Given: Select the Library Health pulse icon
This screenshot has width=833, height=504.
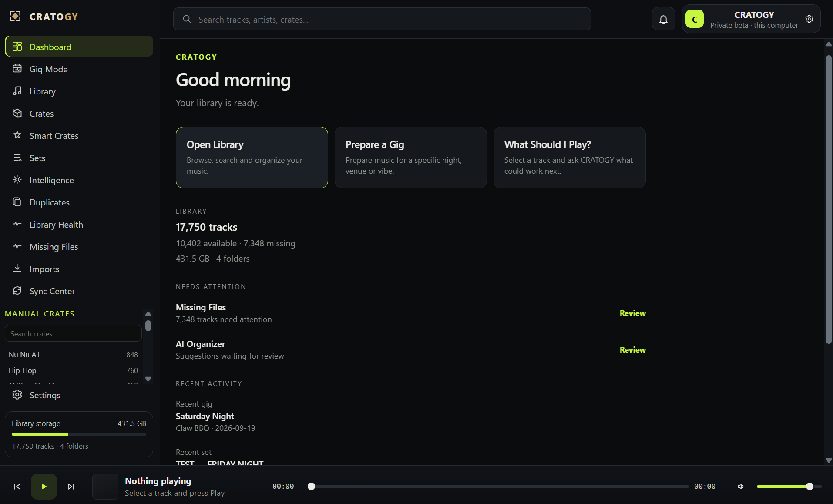Looking at the screenshot, I should click(17, 224).
